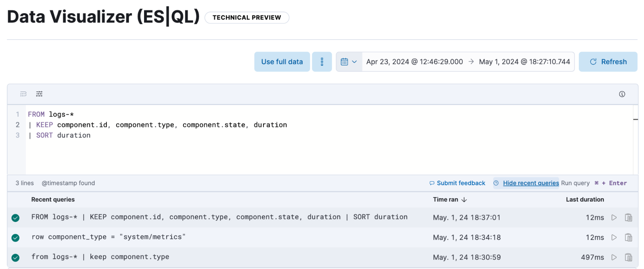The image size is (644, 269).
Task: Run the 'row component_type' recent query
Action: pos(614,237)
